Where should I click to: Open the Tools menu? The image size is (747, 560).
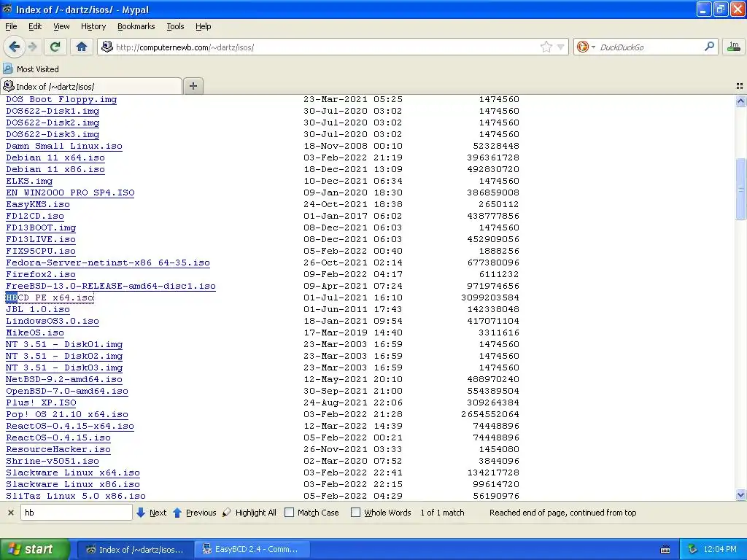(175, 26)
